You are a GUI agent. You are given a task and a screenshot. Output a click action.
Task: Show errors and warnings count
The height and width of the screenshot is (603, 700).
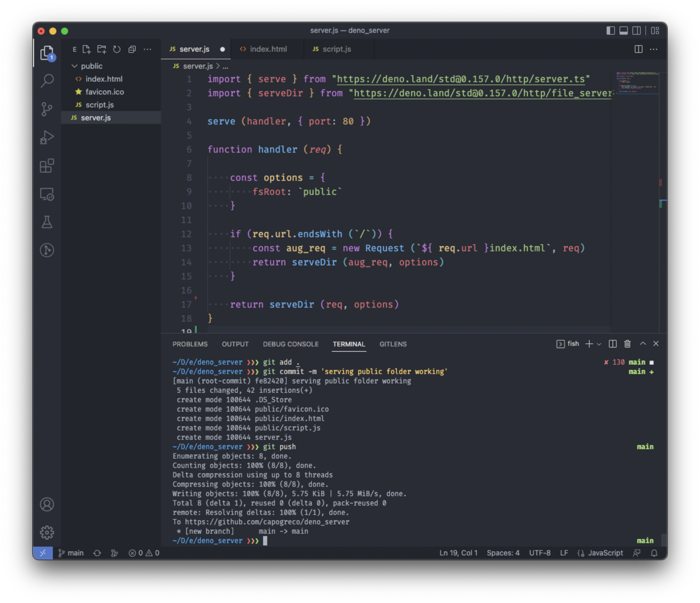pyautogui.click(x=144, y=553)
